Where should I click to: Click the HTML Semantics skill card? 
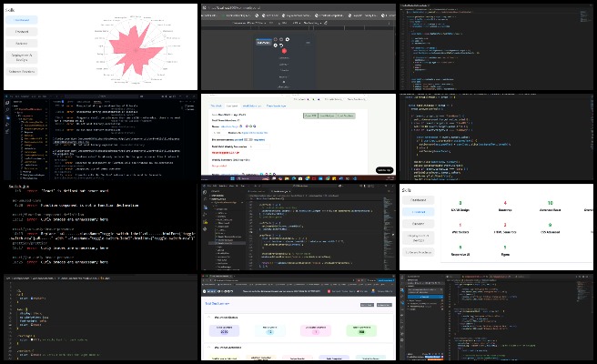click(505, 228)
